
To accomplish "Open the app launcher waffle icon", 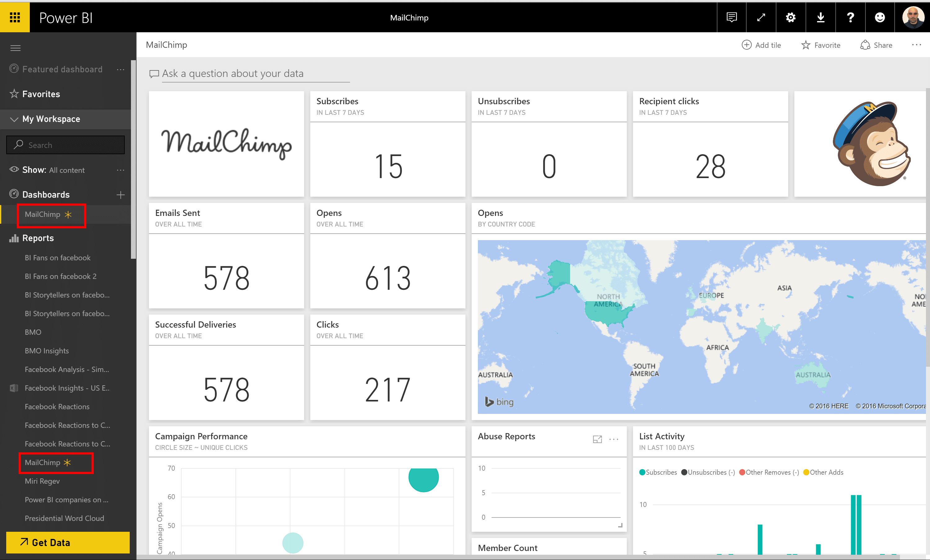I will (15, 17).
